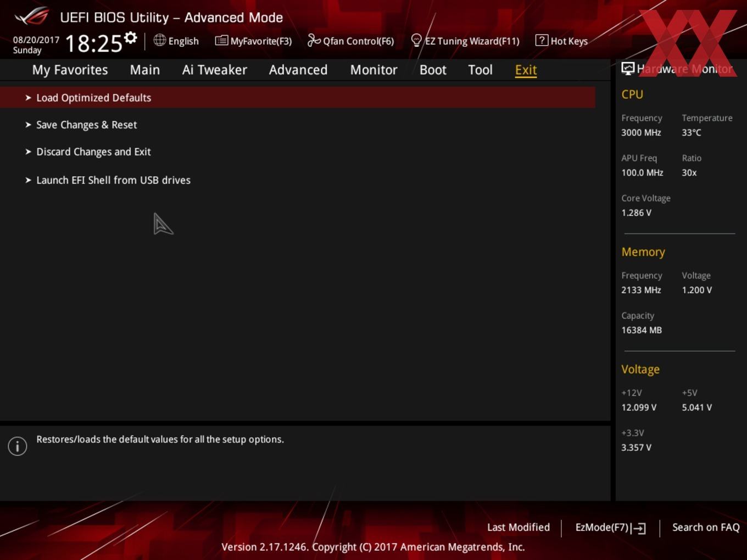Select the Exit tab
The height and width of the screenshot is (560, 747).
click(526, 70)
